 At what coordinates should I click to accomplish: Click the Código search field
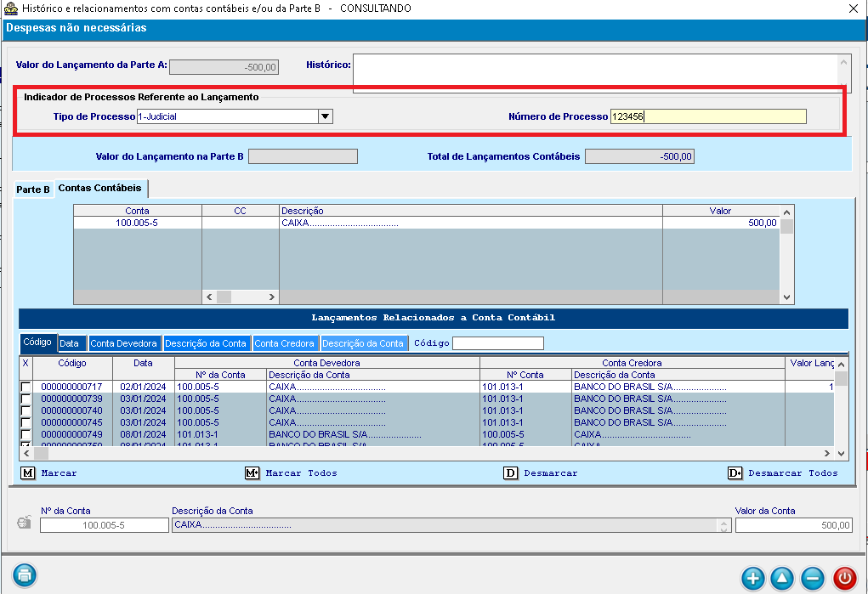(x=497, y=343)
